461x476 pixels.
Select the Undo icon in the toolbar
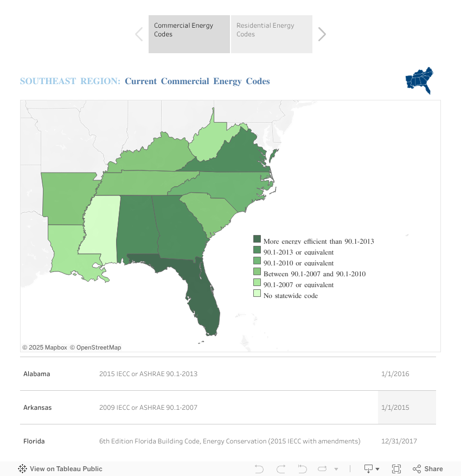point(259,468)
